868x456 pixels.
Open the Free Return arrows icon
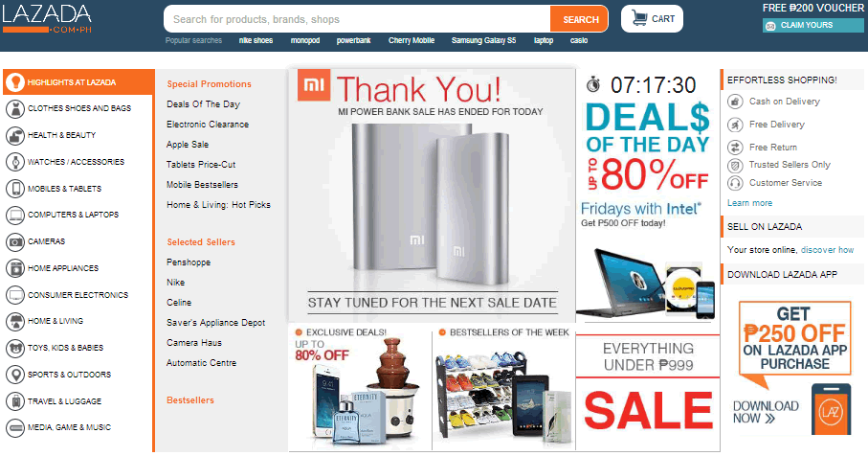(x=735, y=148)
